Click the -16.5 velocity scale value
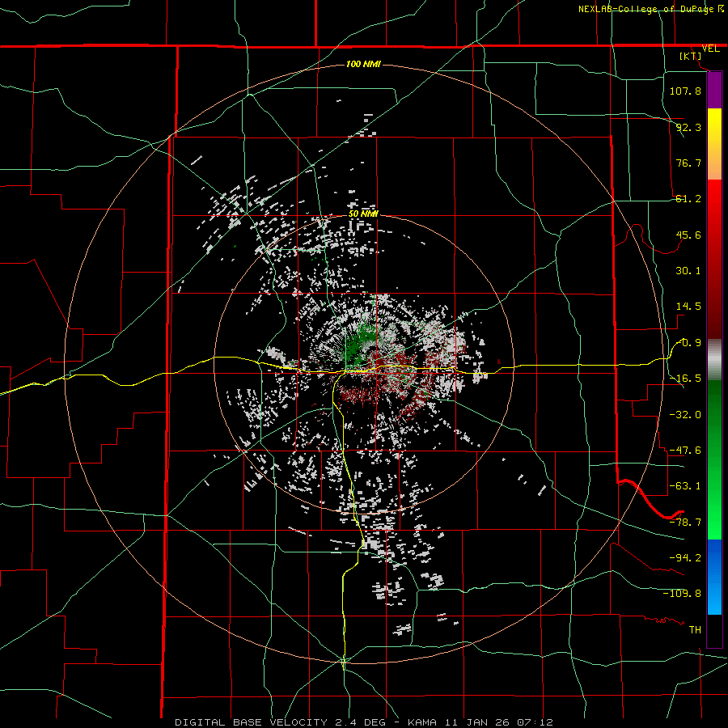The image size is (728, 728). 685,379
